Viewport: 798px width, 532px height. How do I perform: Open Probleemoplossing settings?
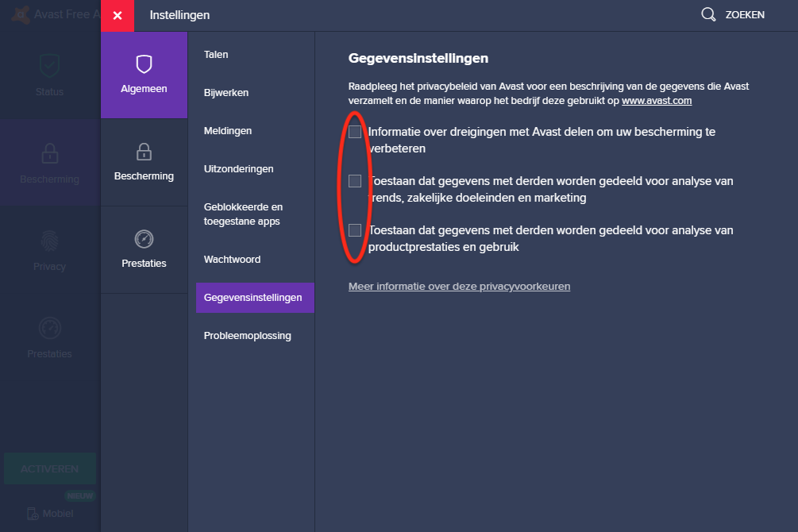point(247,336)
